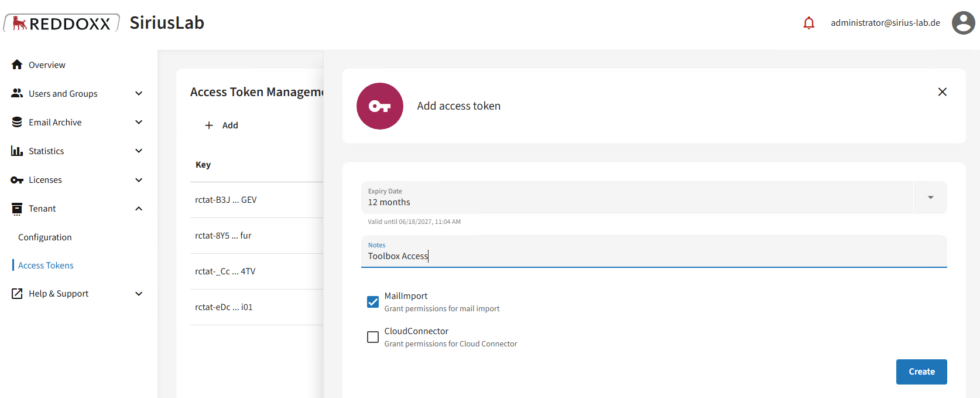
Task: Click the Add button label
Action: point(230,125)
